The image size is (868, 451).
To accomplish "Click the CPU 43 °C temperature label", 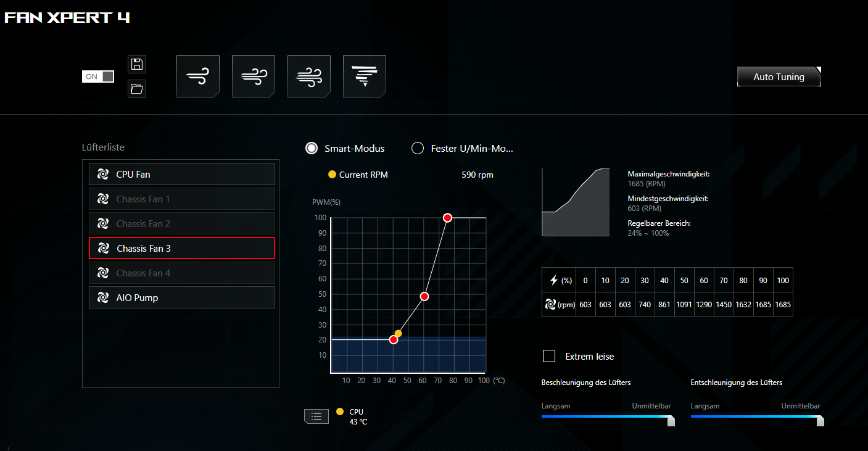I will click(x=358, y=416).
